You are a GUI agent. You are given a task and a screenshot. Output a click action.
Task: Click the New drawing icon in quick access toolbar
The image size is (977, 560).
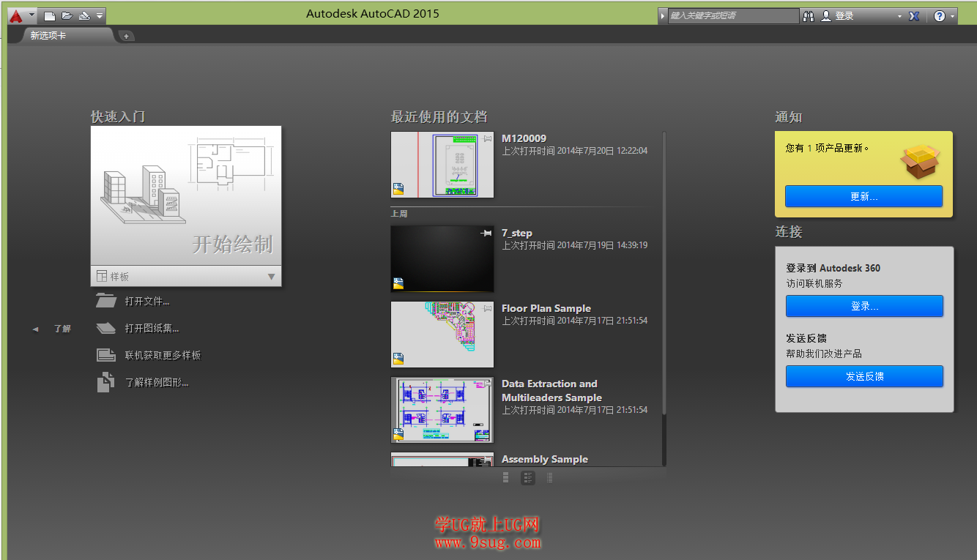(49, 15)
